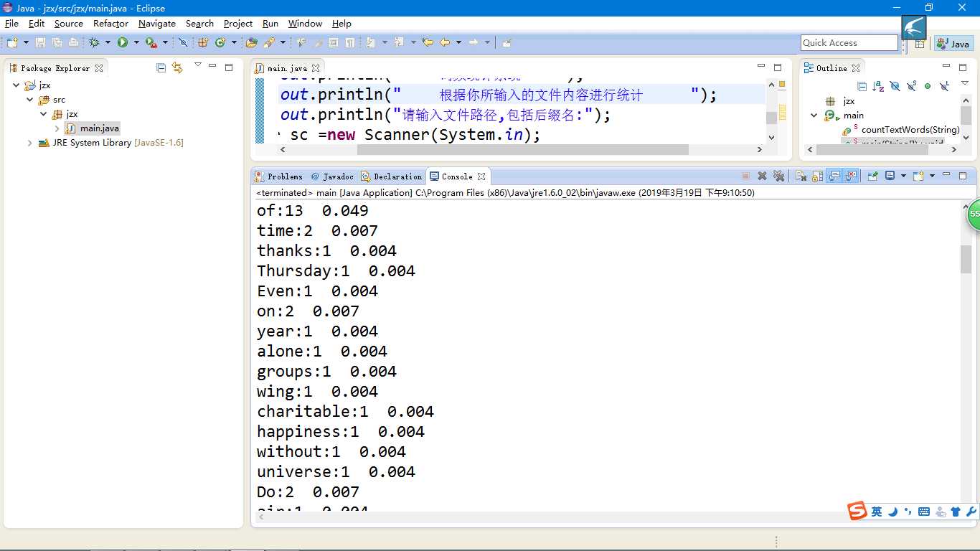Click the New Java Class icon
This screenshot has height=551, width=980.
(220, 43)
